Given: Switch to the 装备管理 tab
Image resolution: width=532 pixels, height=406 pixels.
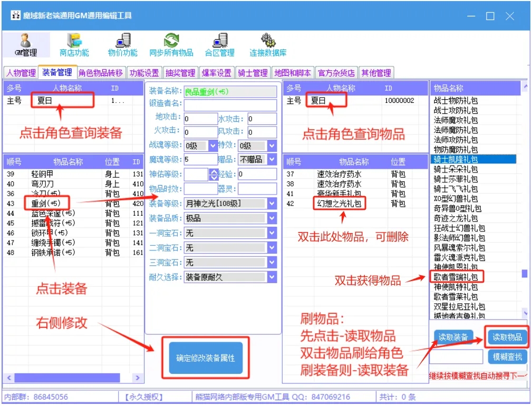Looking at the screenshot, I should 57,72.
